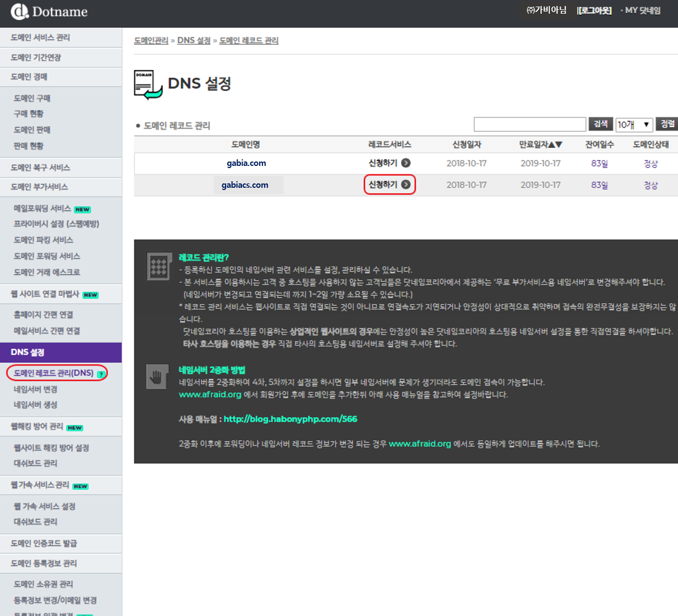The width and height of the screenshot is (678, 616).
Task: Select 웹사이트 해킹 방어 설정 in sidebar
Action: tap(51, 448)
